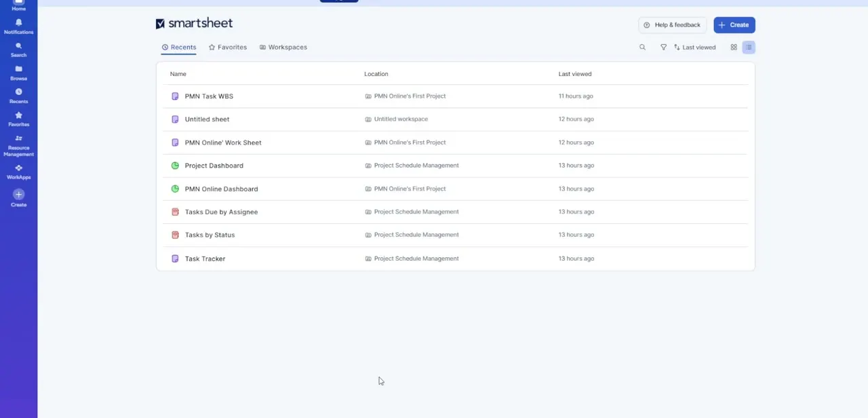Open Browse folder in sidebar

coord(18,73)
